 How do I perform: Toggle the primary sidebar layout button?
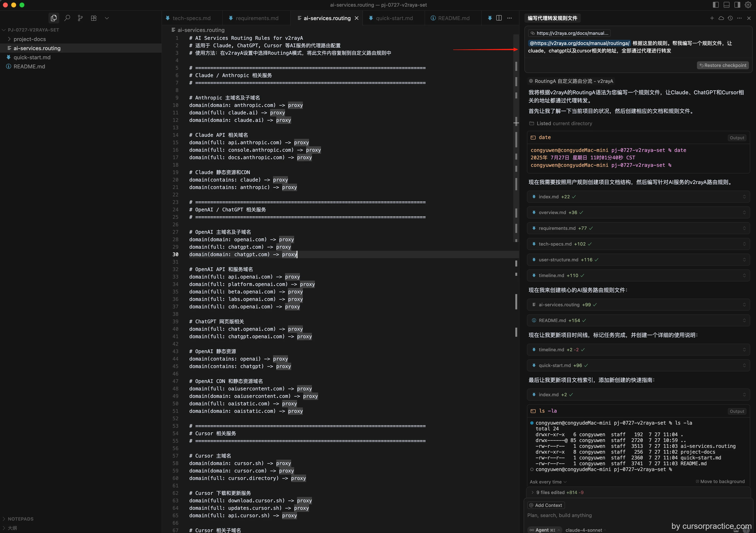716,5
